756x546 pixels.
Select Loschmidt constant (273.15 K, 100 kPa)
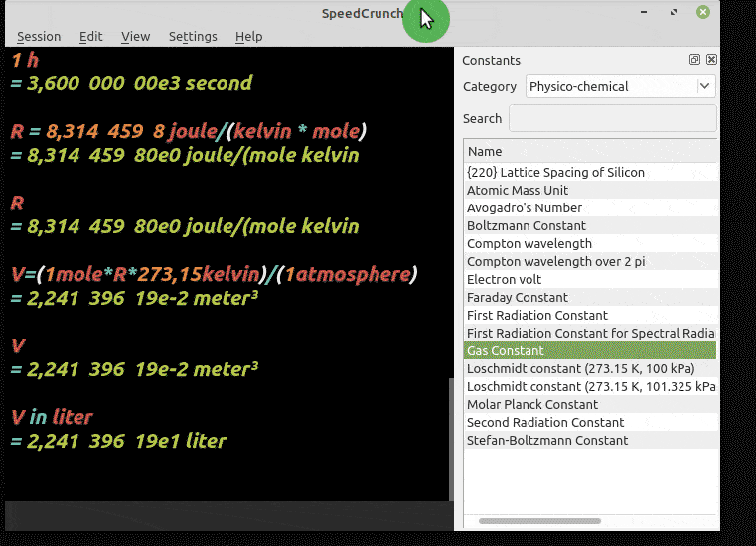(590, 368)
